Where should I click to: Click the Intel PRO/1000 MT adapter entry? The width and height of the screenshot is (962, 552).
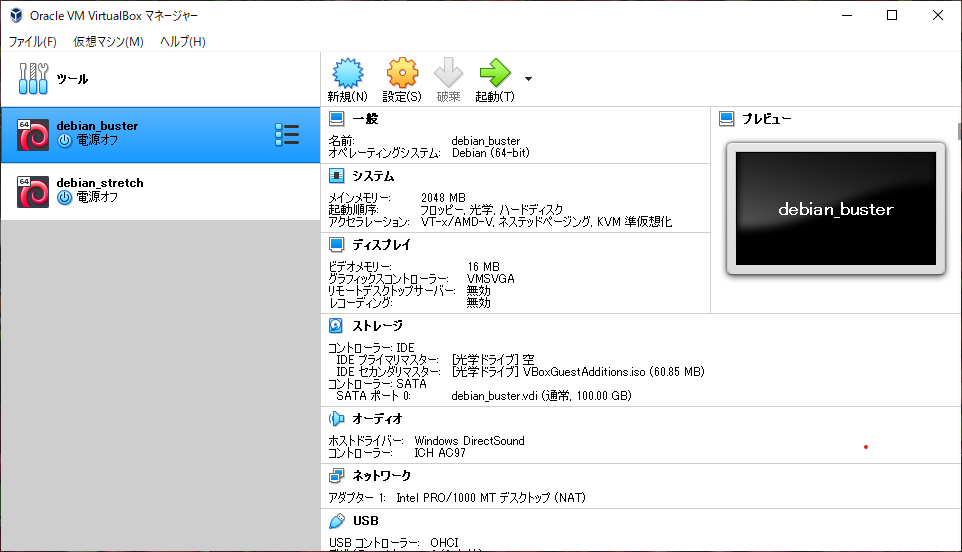(491, 497)
